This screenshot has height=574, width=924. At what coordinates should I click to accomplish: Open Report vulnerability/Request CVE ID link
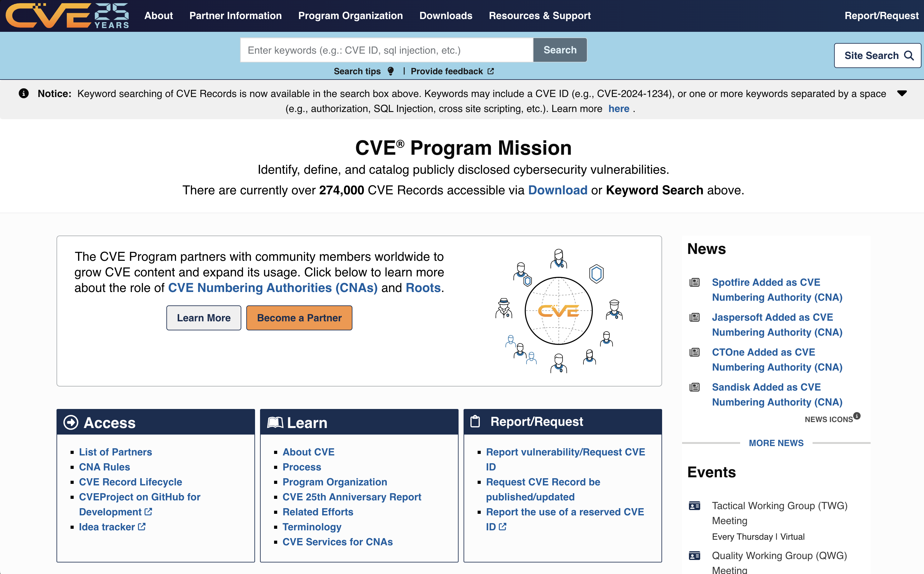tap(566, 459)
